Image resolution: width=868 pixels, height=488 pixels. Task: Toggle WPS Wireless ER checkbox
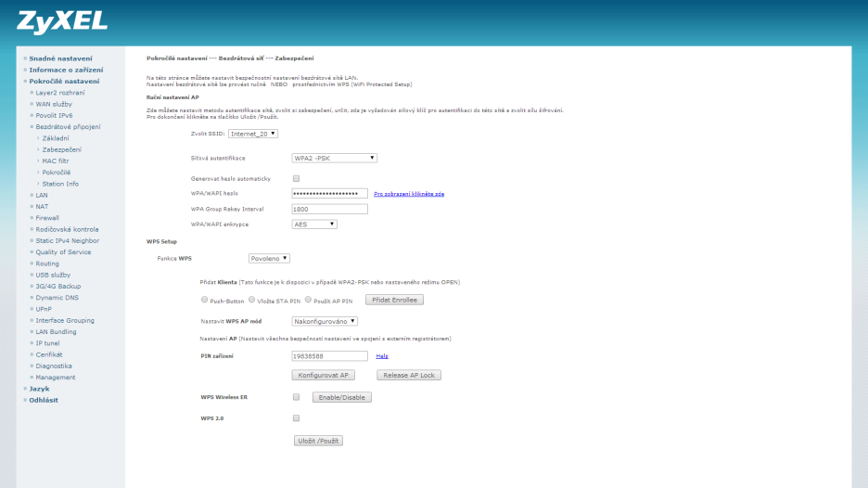pyautogui.click(x=296, y=397)
